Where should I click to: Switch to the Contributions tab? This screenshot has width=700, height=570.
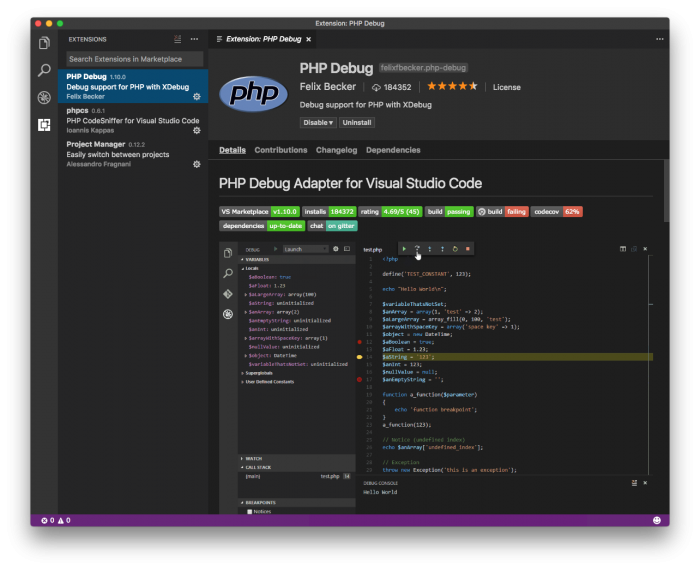tap(281, 150)
